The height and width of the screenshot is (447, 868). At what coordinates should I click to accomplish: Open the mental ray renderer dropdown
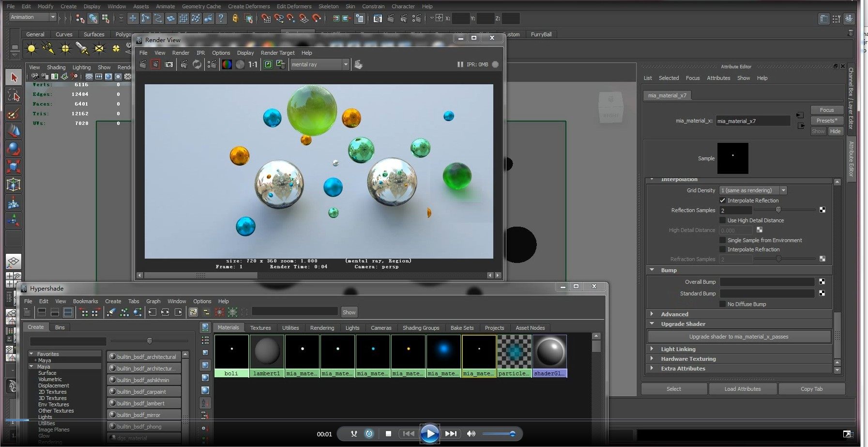[345, 64]
